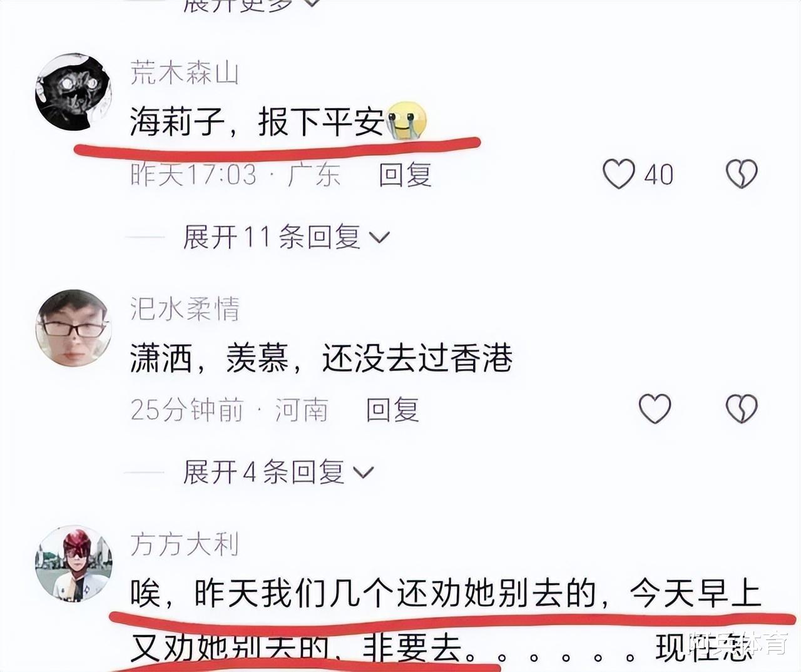The width and height of the screenshot is (801, 672).
Task: Like the comment by 荒木森山
Action: click(x=619, y=174)
